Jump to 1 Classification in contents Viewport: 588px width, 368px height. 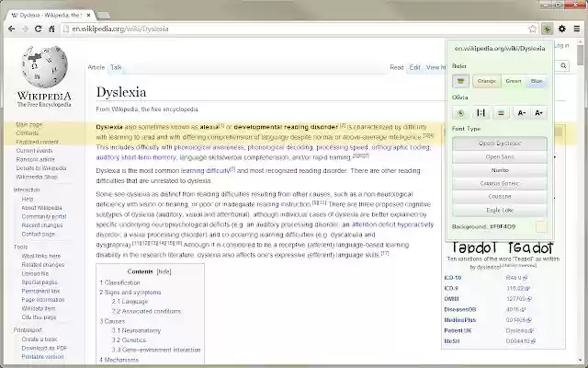(x=119, y=282)
